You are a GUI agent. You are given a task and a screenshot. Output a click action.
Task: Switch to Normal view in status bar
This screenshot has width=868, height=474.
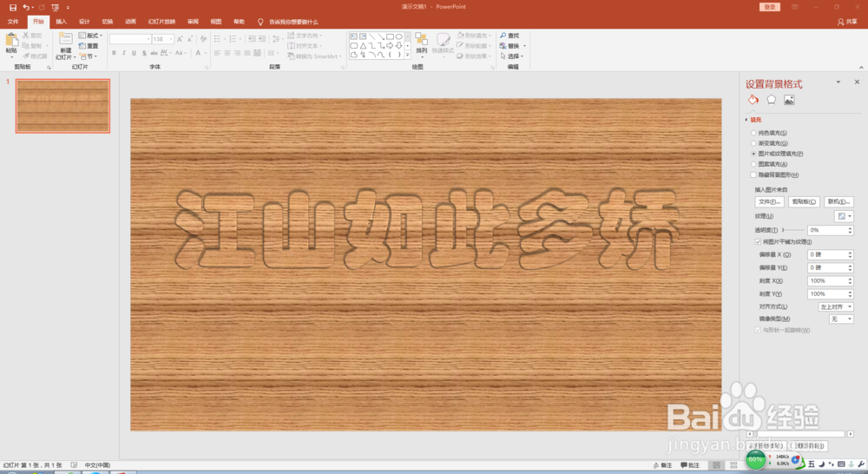[717, 465]
